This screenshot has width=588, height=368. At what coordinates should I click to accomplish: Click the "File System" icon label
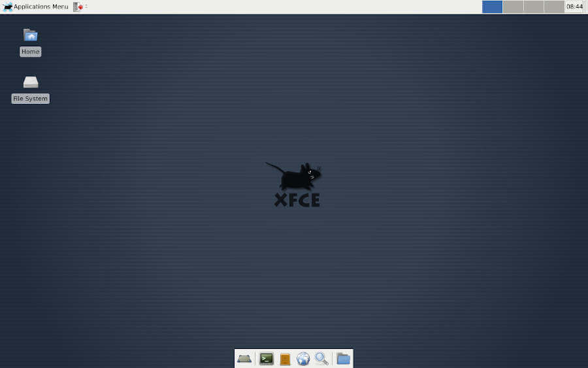pos(30,99)
